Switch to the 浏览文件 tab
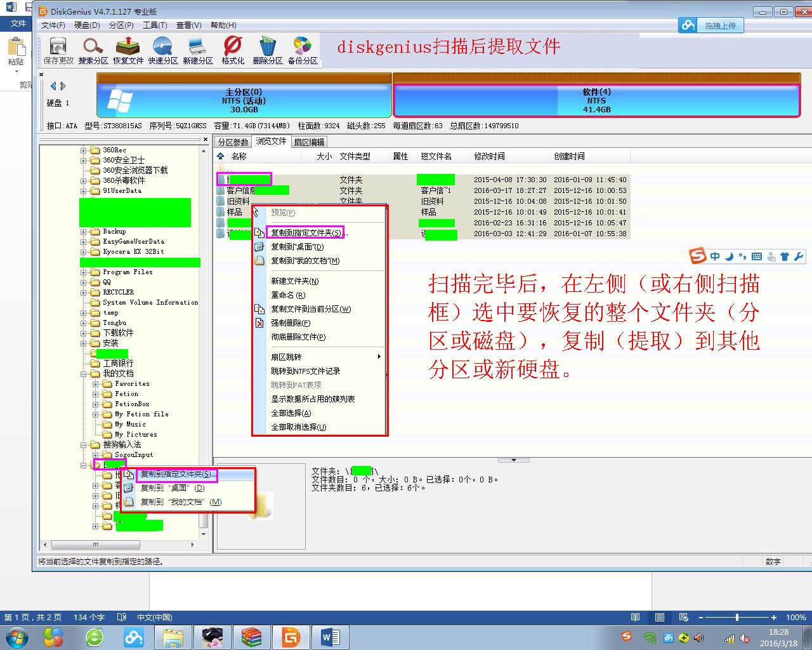This screenshot has width=812, height=650. [x=271, y=141]
